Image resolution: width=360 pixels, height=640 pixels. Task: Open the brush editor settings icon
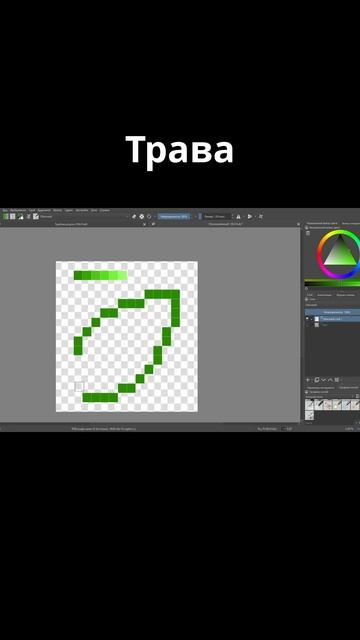[x=29, y=216]
